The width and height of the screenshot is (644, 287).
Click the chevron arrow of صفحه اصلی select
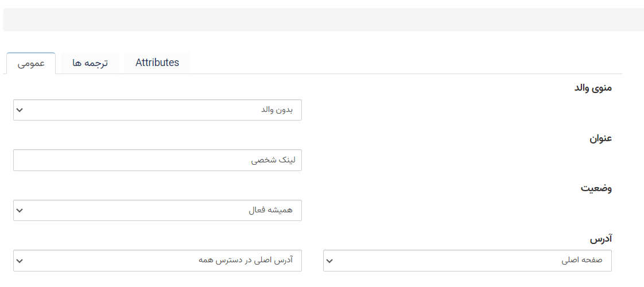tap(330, 261)
